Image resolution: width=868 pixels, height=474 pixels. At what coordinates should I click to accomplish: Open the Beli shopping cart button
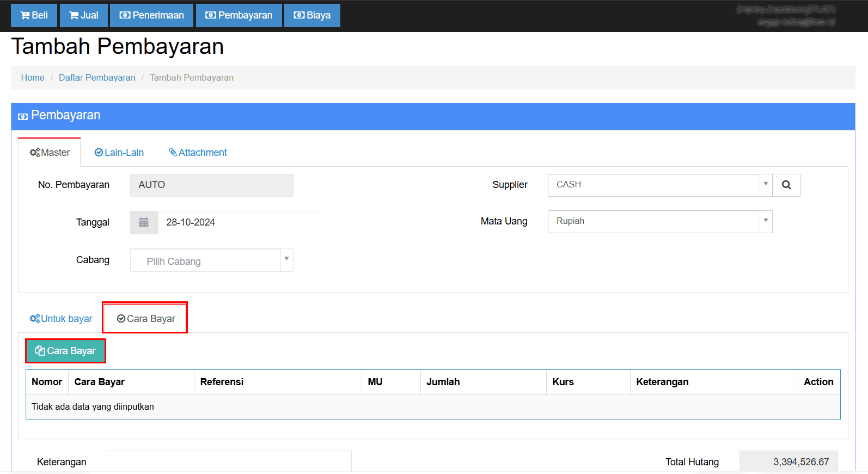pyautogui.click(x=34, y=15)
